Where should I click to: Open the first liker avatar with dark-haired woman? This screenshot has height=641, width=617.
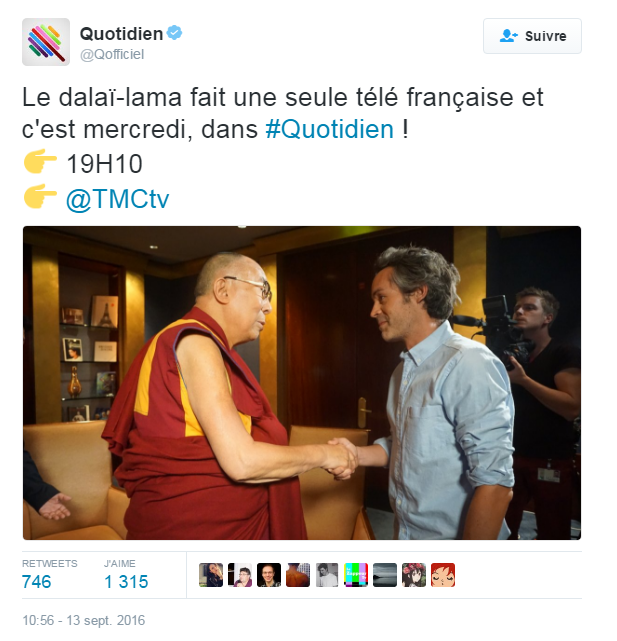pos(211,575)
